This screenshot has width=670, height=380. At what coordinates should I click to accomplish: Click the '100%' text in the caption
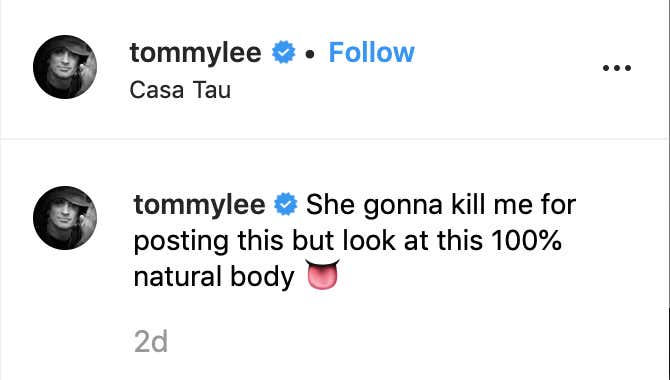coord(526,241)
